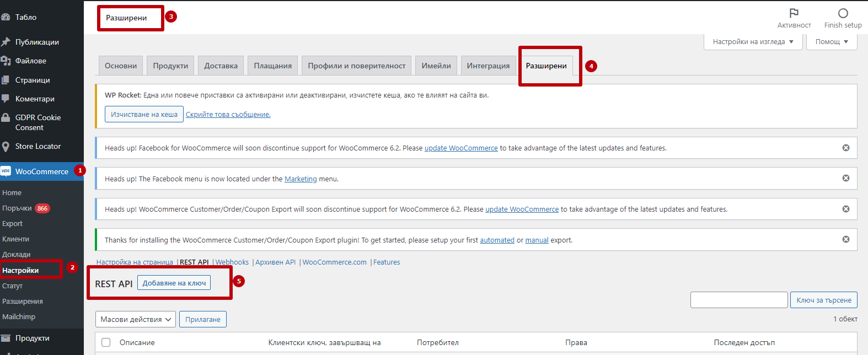The image size is (868, 355).
Task: Open the Архивен API sub-section link
Action: [276, 262]
